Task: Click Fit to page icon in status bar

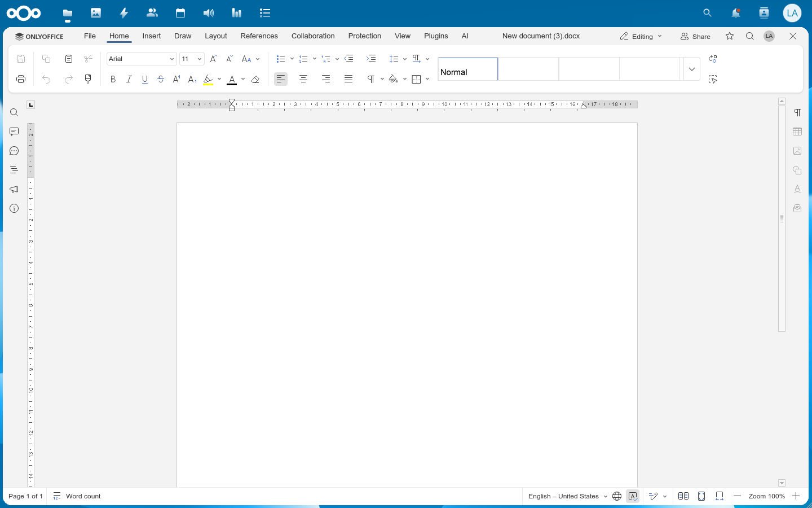Action: click(x=701, y=496)
